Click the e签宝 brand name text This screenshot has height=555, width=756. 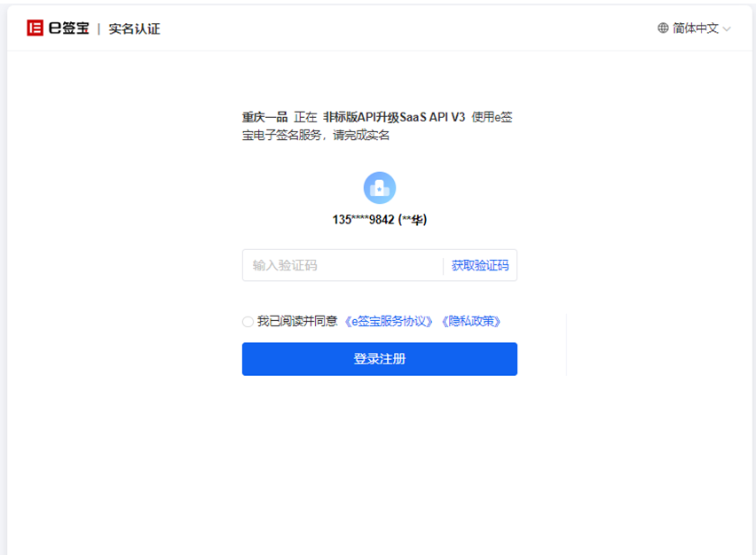click(x=69, y=28)
